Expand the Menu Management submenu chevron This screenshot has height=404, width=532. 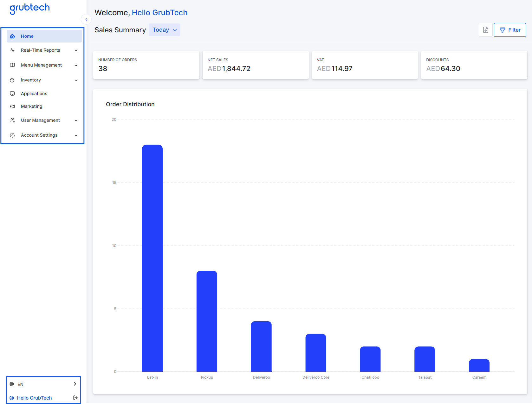click(x=76, y=65)
